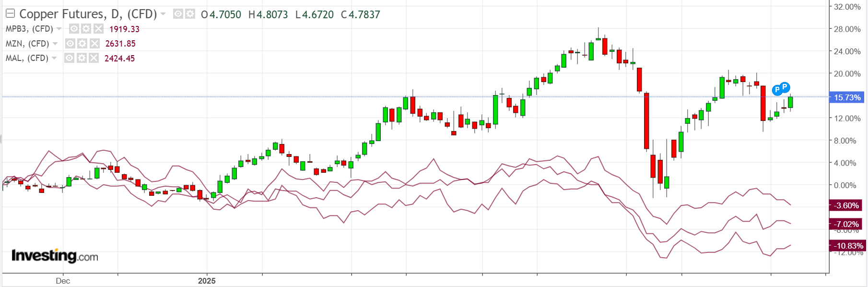Click the -10.83% series price label
Image resolution: width=868 pixels, height=287 pixels.
[848, 246]
